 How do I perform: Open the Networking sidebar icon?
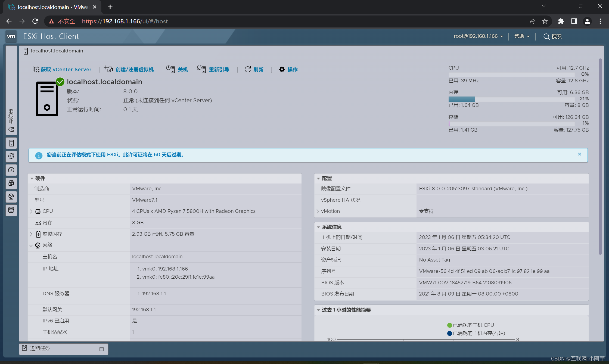pos(11,197)
